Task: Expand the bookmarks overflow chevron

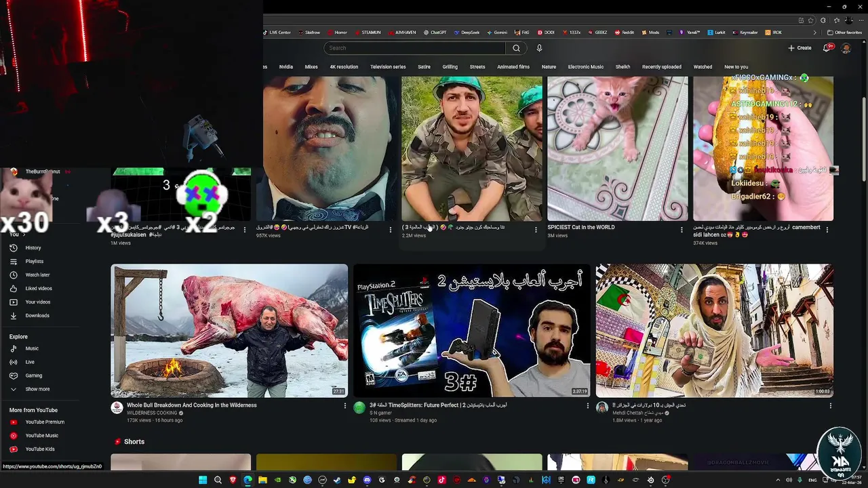Action: tap(815, 33)
